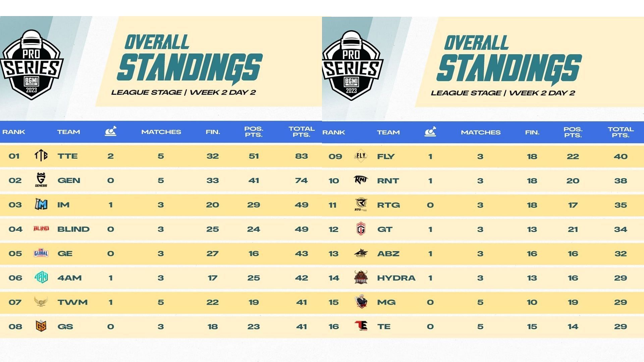Click the right RANK column header
The width and height of the screenshot is (644, 362).
[x=333, y=132]
